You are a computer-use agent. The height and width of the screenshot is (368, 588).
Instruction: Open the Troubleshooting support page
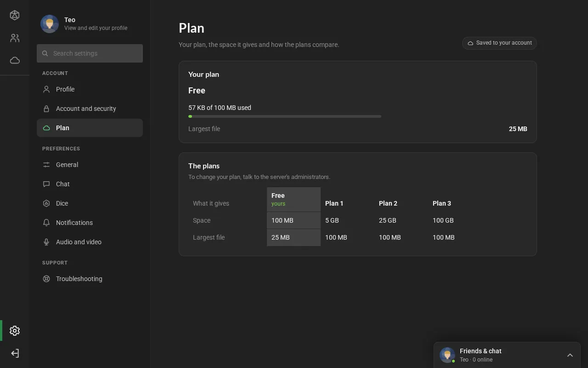point(90,279)
